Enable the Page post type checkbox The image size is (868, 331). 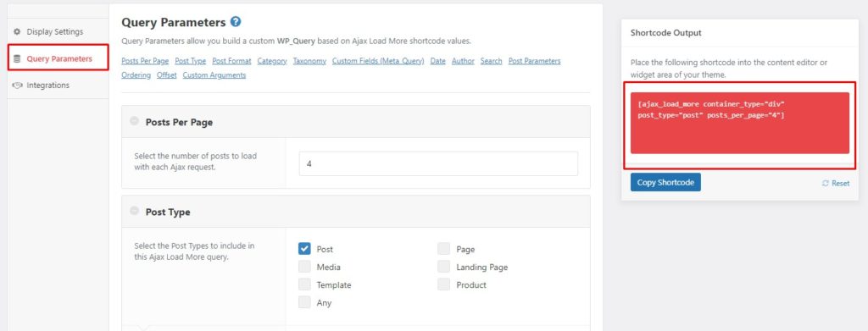(443, 249)
